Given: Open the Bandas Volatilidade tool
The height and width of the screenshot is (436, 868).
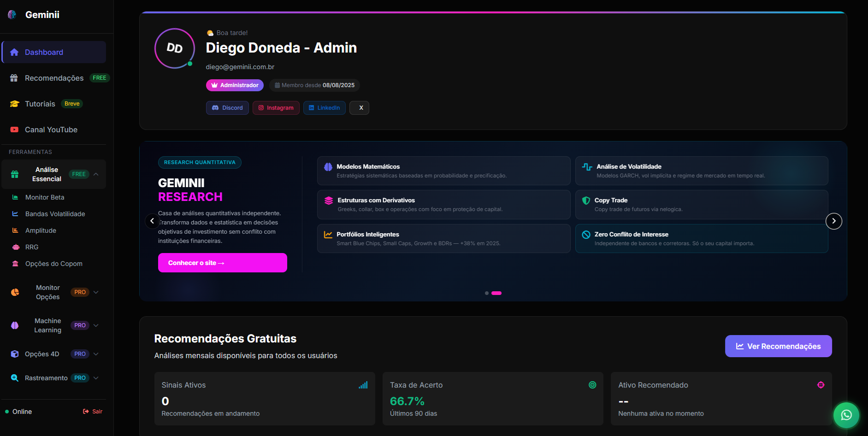Looking at the screenshot, I should click(x=55, y=214).
